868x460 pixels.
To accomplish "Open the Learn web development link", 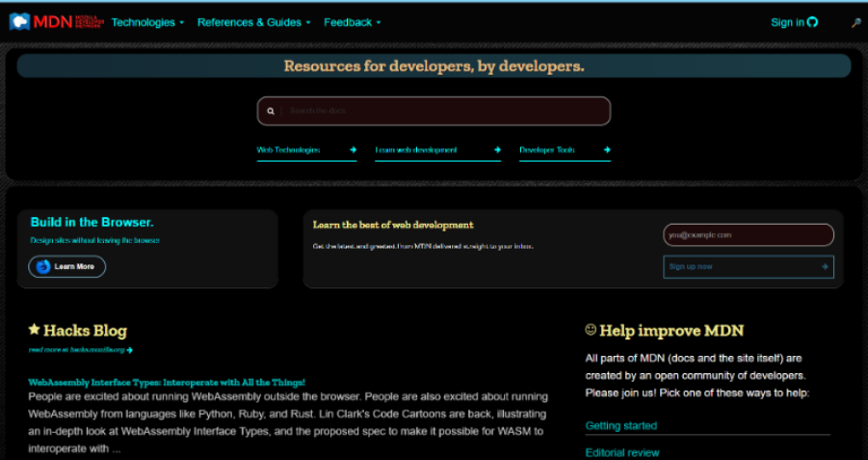I will point(438,150).
